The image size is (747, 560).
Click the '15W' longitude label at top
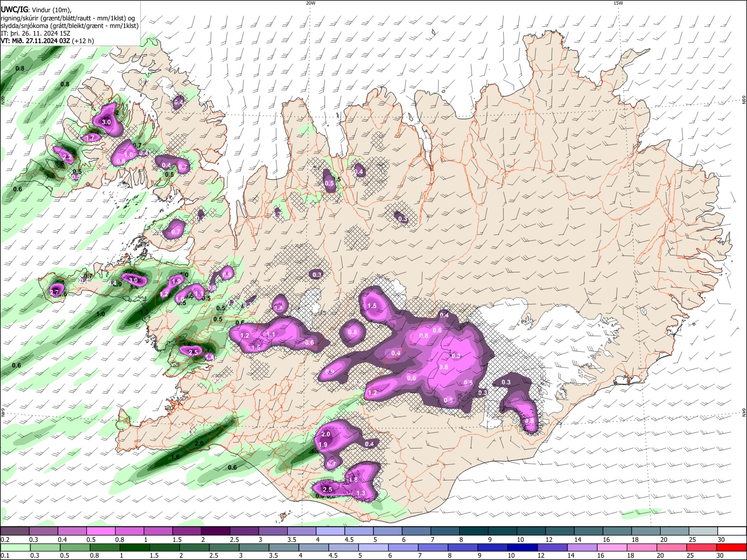point(618,3)
